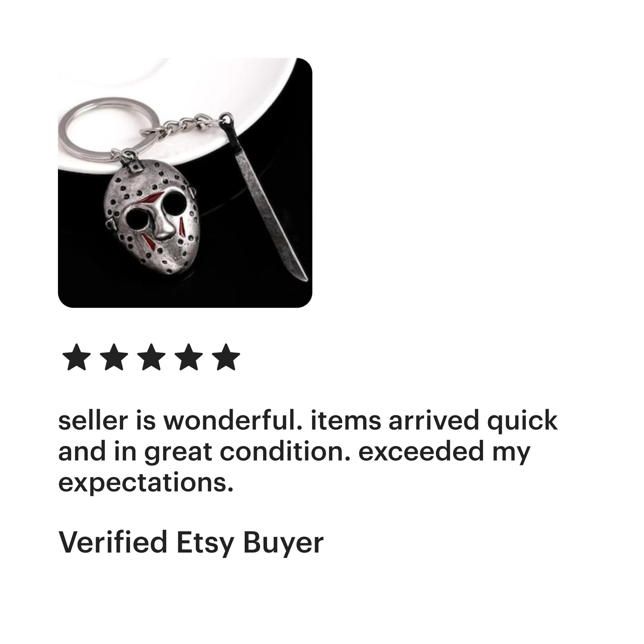Viewport: 644px width, 644px height.
Task: Click the word expectations in the review
Action: tap(146, 483)
